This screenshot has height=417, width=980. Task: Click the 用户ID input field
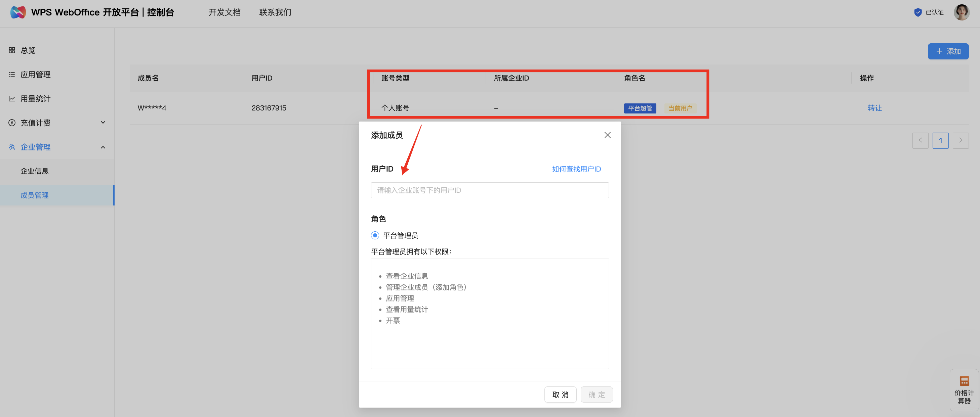click(490, 190)
